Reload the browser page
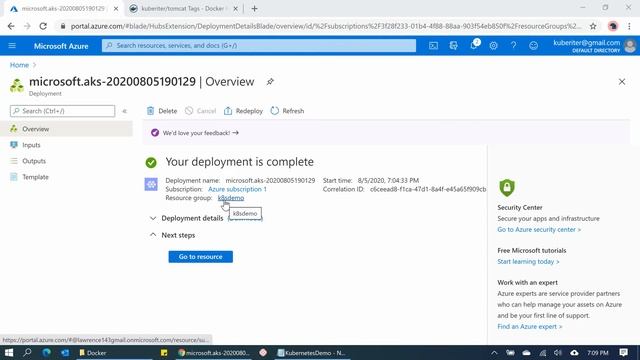 [43, 26]
